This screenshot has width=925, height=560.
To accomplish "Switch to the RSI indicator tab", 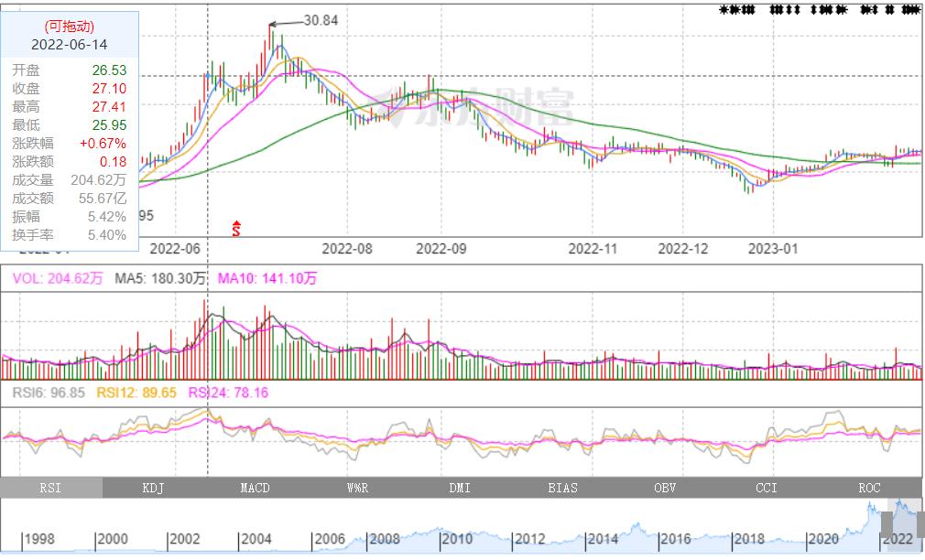I will click(50, 488).
